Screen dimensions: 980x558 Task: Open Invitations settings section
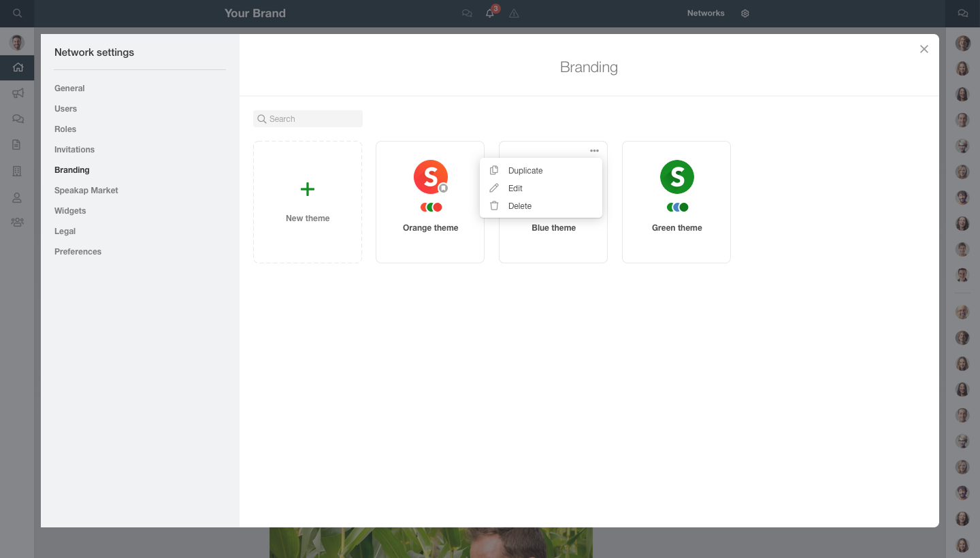[x=74, y=150]
